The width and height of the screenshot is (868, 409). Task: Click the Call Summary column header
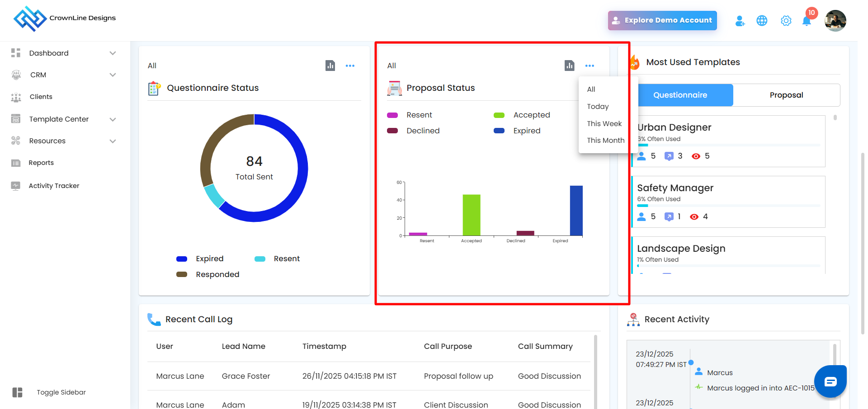click(545, 346)
